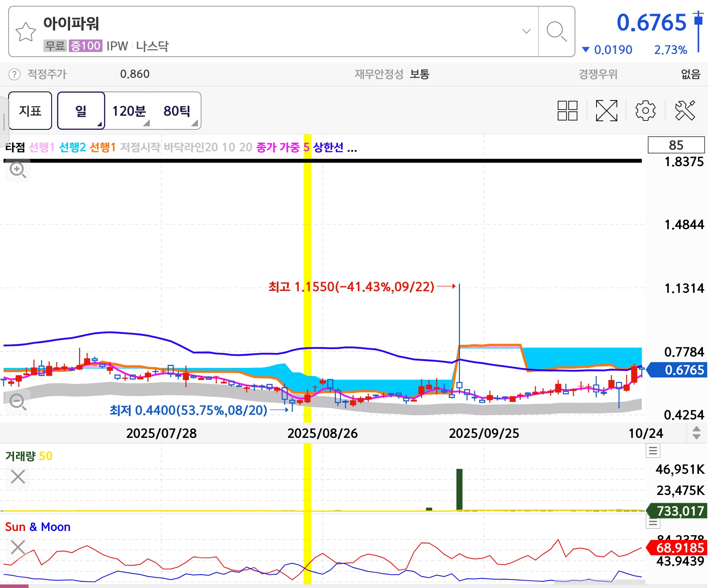
Task: Edit the candle count field showing 85
Action: 676,145
